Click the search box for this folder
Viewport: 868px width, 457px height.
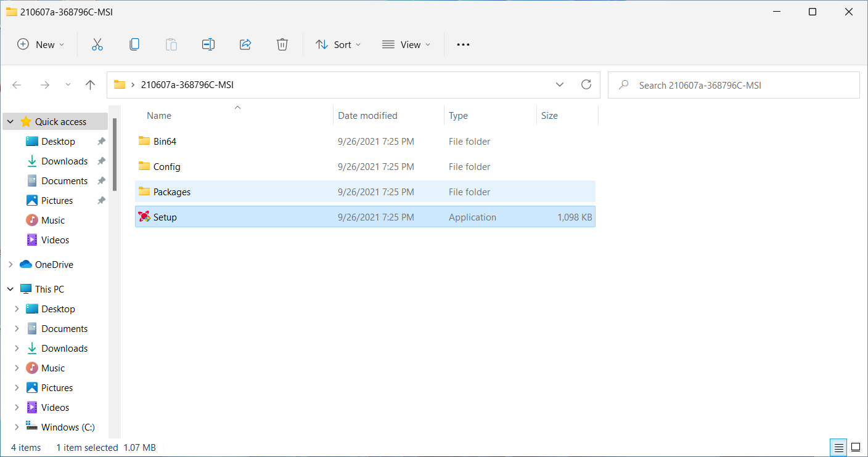(x=734, y=85)
